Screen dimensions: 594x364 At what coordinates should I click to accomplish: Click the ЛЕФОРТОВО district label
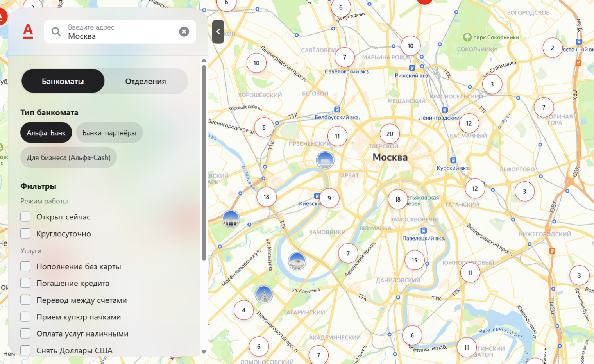click(517, 170)
